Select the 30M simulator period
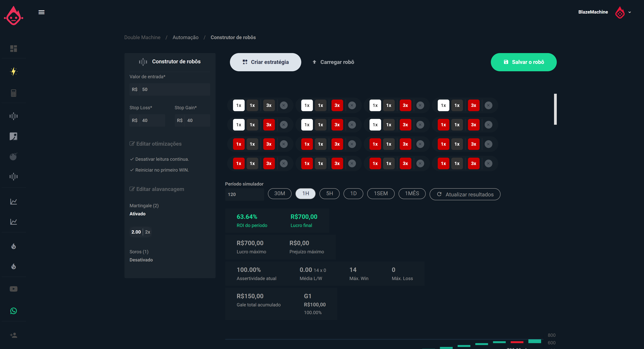 (x=280, y=194)
